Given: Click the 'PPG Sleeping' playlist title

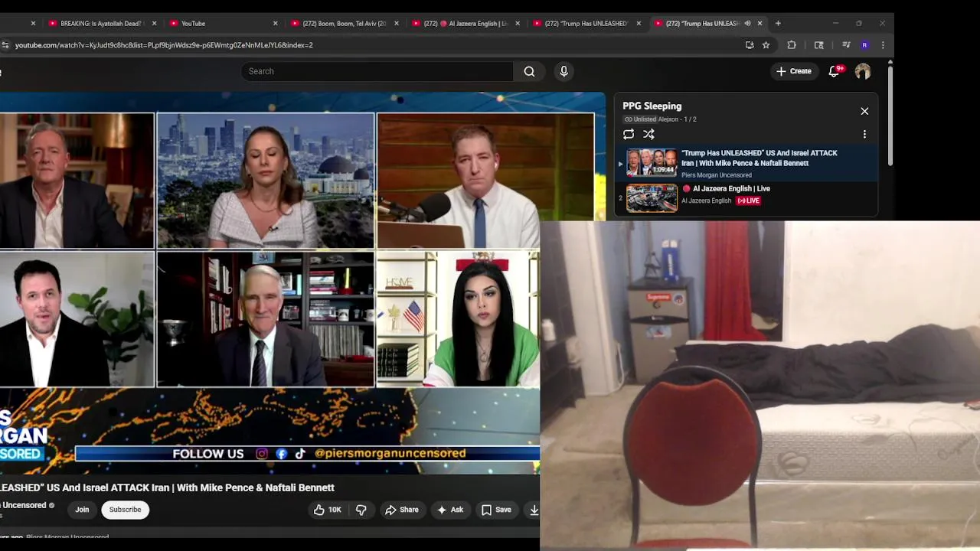Looking at the screenshot, I should click(652, 106).
